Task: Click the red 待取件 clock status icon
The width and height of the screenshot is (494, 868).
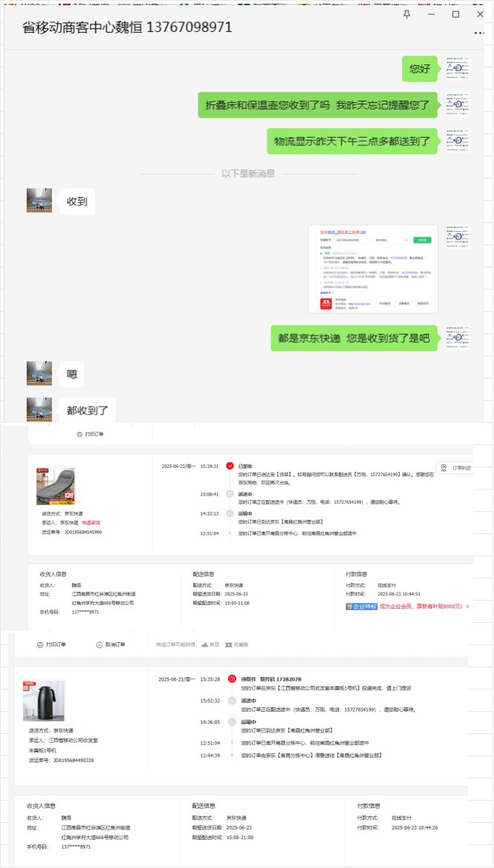Action: 233,678
